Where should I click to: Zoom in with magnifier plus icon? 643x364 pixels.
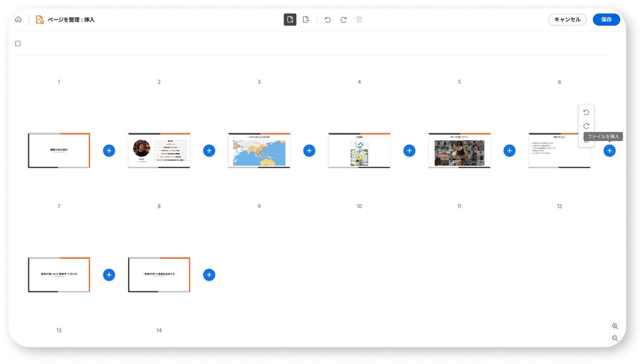615,326
